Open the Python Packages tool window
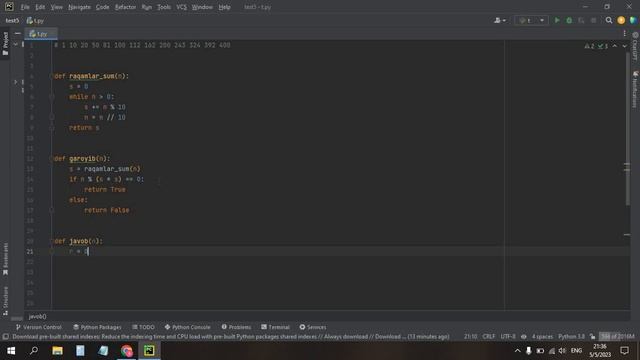The image size is (640, 360). click(x=97, y=327)
